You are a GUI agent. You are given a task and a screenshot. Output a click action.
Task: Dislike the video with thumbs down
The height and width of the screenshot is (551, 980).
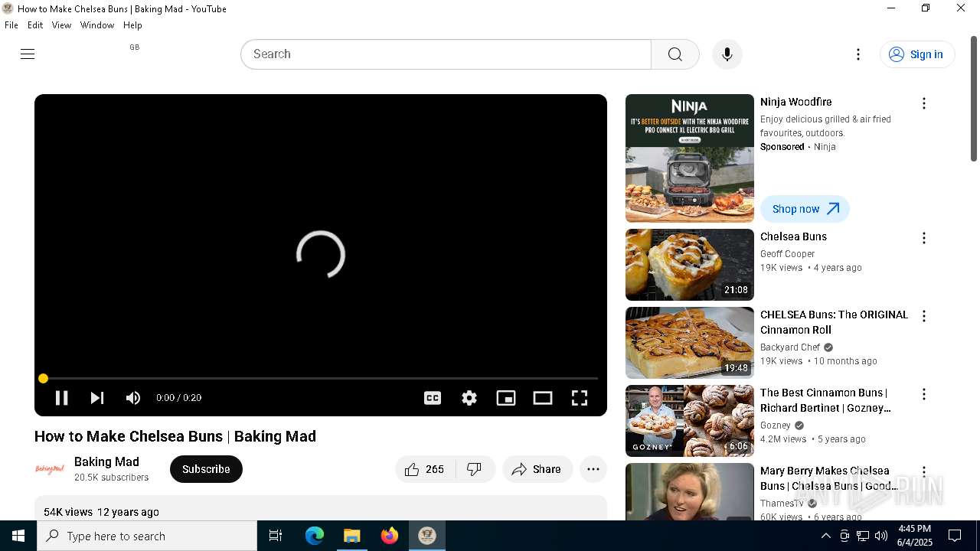point(475,469)
